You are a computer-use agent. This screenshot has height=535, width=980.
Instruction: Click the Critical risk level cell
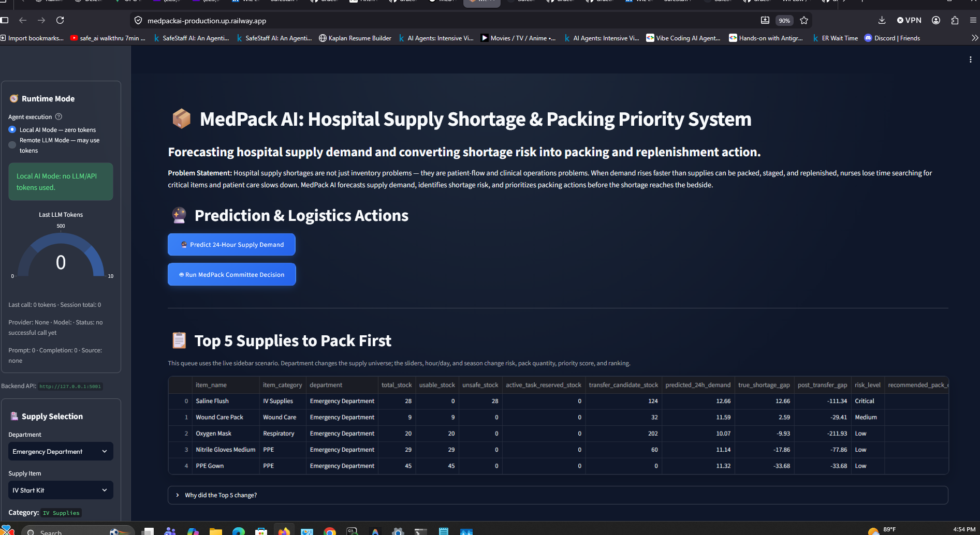[x=867, y=401]
